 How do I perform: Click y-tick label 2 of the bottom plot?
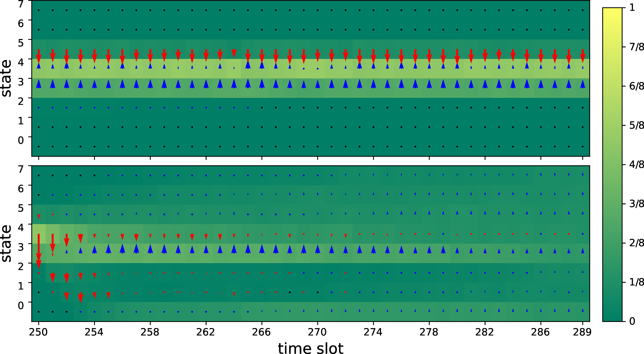tap(21, 266)
